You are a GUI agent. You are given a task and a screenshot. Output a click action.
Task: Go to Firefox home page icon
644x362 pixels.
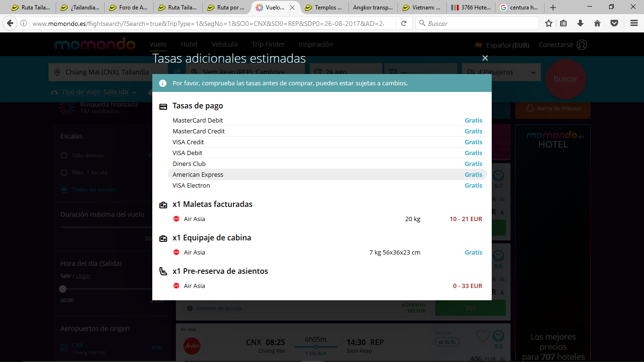[597, 23]
